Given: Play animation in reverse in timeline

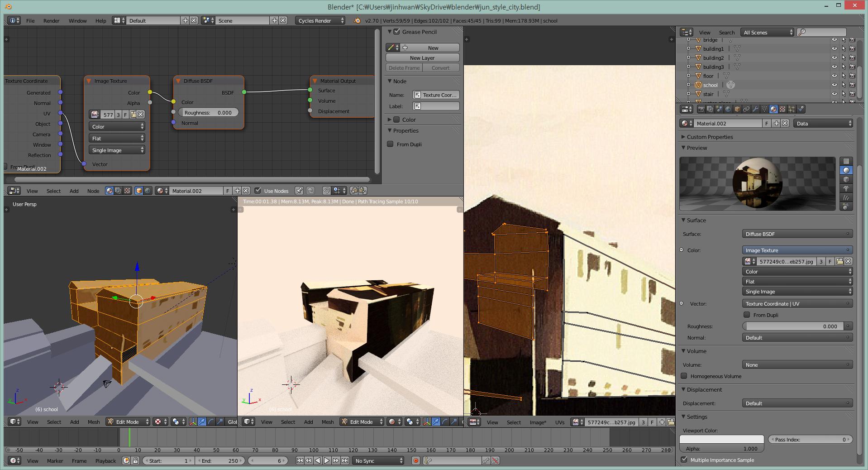Looking at the screenshot, I should point(318,460).
